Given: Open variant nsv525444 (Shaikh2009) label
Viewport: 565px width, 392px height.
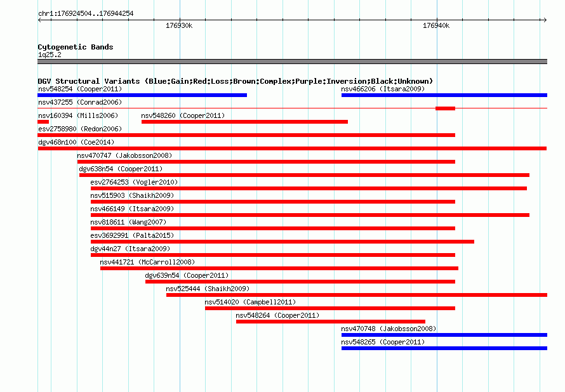Looking at the screenshot, I should [208, 289].
